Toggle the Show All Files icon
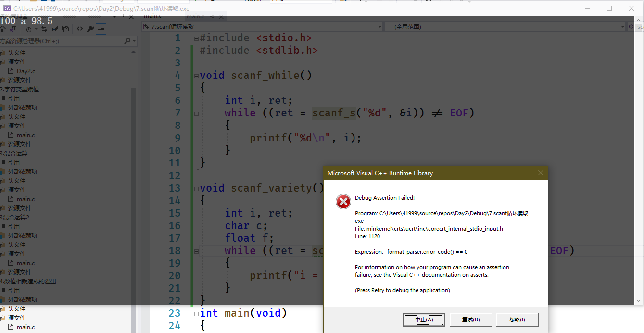The width and height of the screenshot is (644, 333). pyautogui.click(x=65, y=29)
